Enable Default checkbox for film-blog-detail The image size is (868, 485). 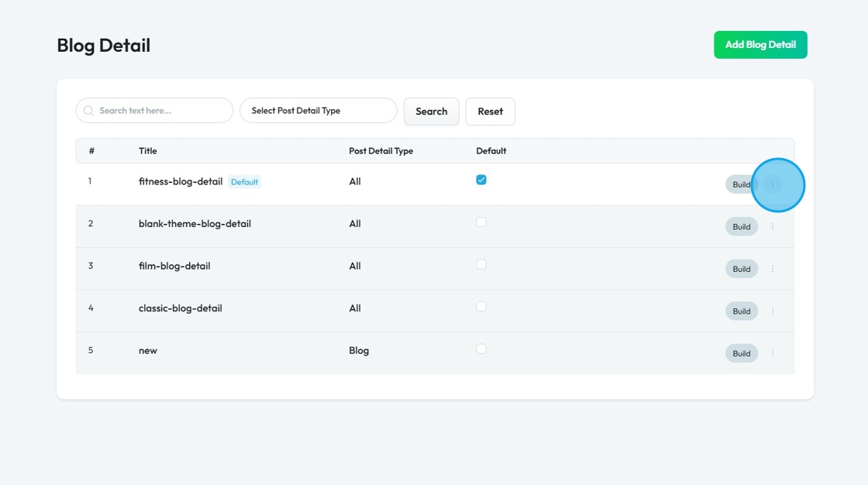click(x=481, y=264)
